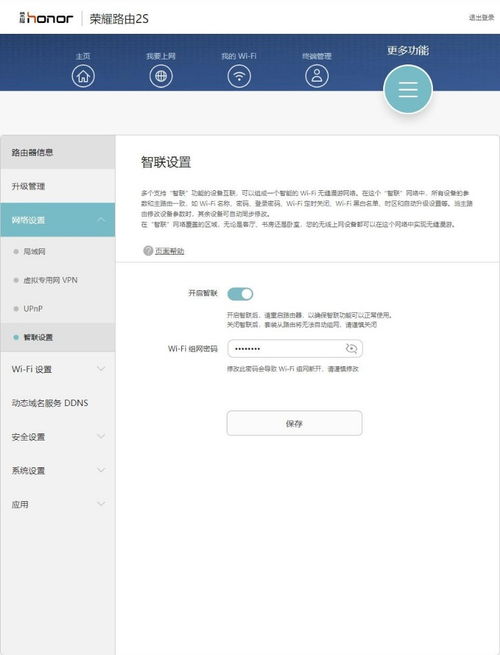Collapse the 网络设置 section chevron
This screenshot has height=655, width=500.
(101, 220)
